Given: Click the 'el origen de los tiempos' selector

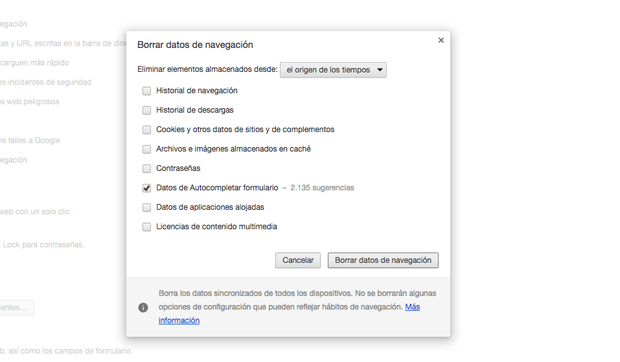Looking at the screenshot, I should [x=333, y=70].
